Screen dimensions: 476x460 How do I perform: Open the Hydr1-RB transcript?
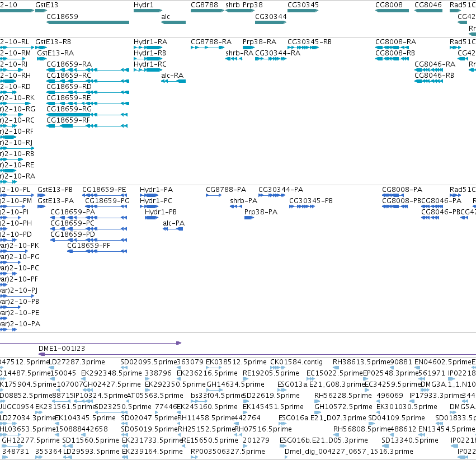tap(148, 59)
